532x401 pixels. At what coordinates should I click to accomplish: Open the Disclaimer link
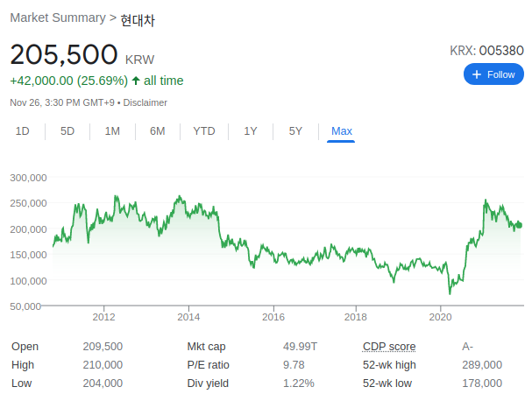point(145,102)
